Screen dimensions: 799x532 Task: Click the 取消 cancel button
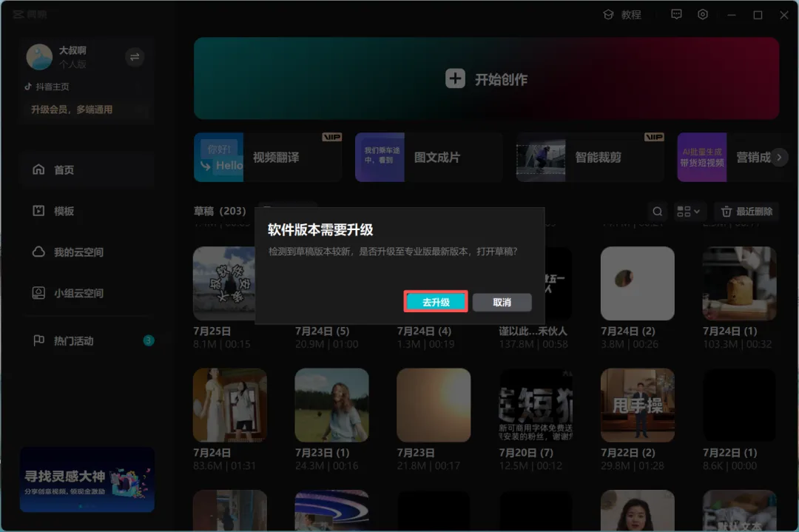coord(502,302)
